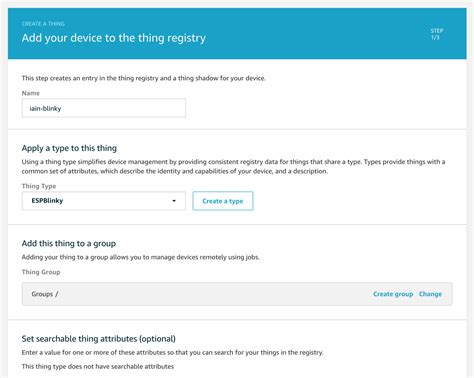Click the Set searchable thing attributes heading
Viewport: 474px width, 378px height.
click(99, 339)
